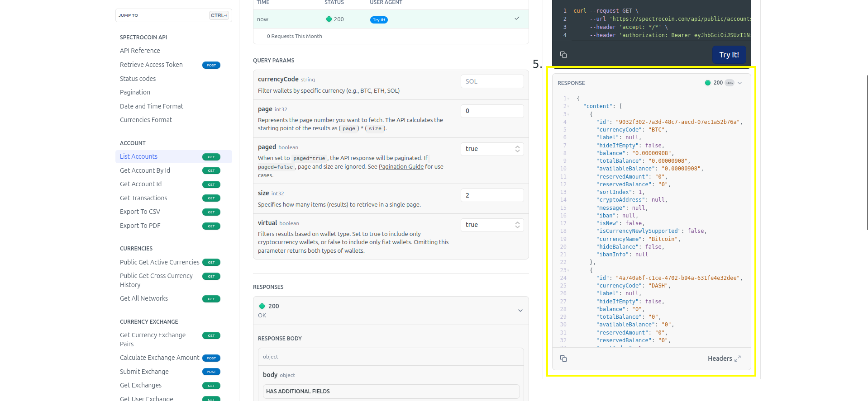The image size is (868, 401).
Task: Open Get Transactions endpoint
Action: click(x=143, y=198)
